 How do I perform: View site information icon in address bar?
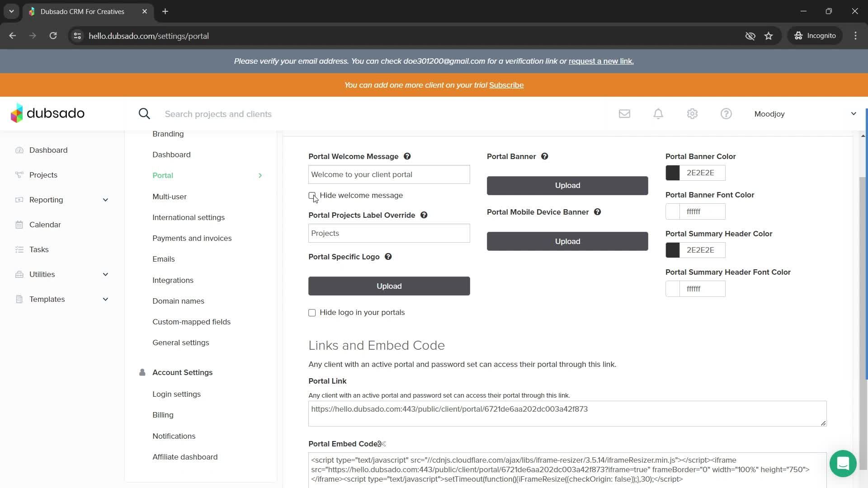77,36
